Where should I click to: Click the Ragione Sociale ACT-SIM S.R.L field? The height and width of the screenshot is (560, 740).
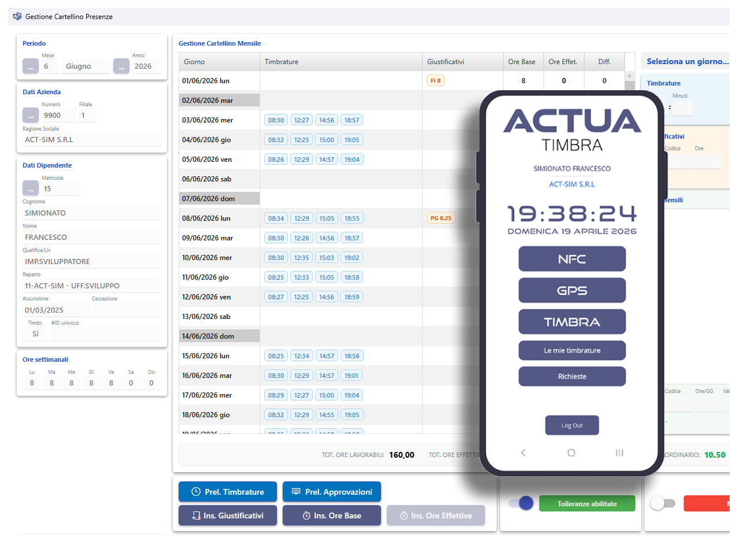(x=92, y=139)
